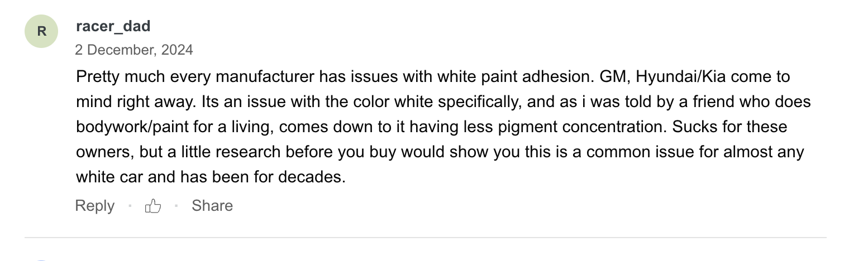Screen dimensions: 868x261
Task: Like racer_dad's comment with thumbs-up icon
Action: 152,206
